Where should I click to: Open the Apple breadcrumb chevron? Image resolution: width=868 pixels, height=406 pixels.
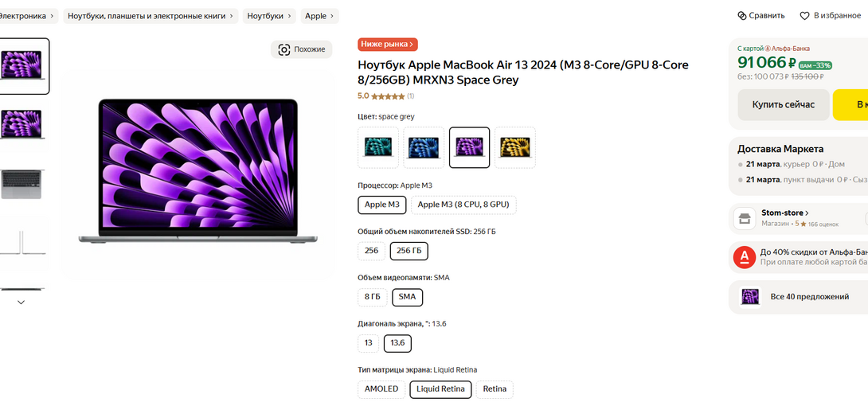(332, 16)
